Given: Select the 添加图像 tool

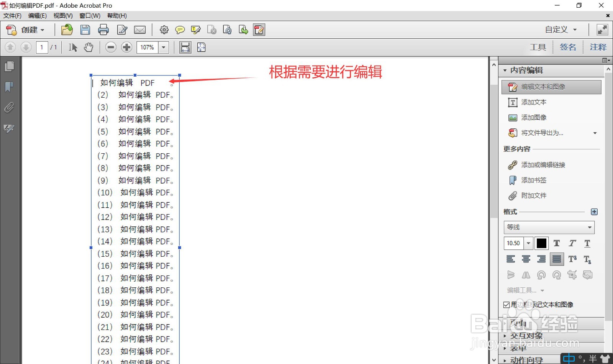Looking at the screenshot, I should [x=533, y=117].
